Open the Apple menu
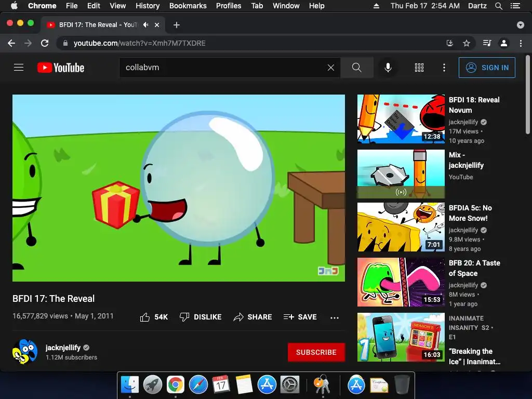The image size is (532, 399). coord(14,6)
